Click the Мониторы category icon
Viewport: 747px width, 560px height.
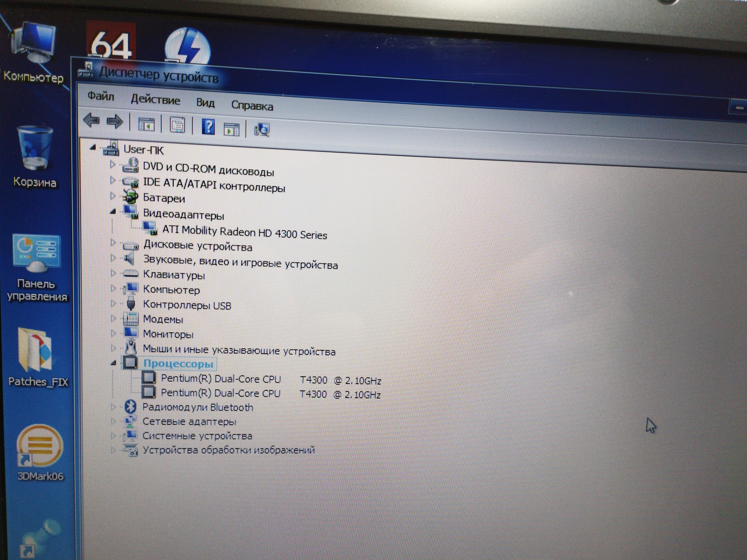pyautogui.click(x=131, y=333)
